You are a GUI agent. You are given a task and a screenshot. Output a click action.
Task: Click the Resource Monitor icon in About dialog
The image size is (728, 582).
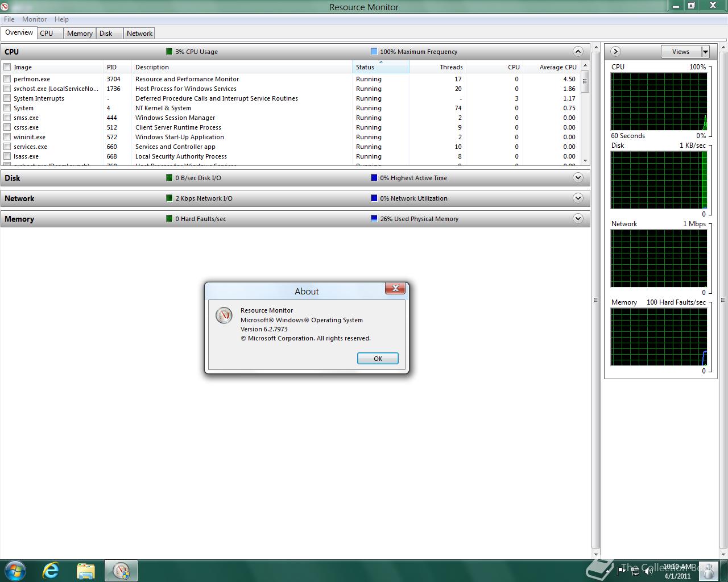point(224,315)
